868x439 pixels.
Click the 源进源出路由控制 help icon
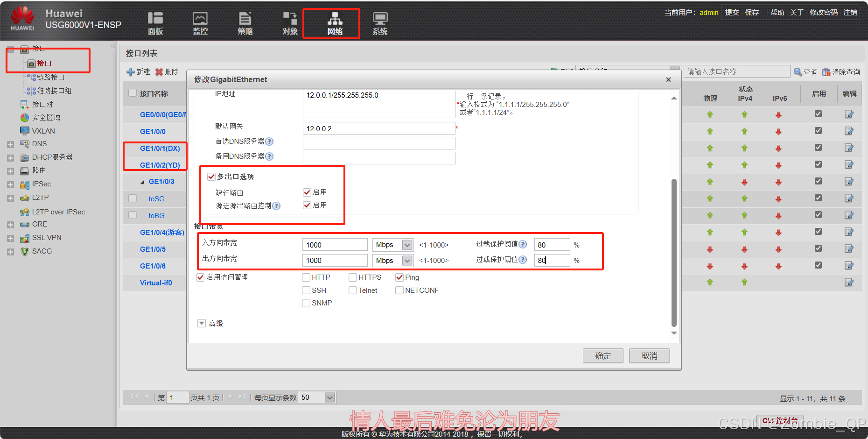pyautogui.click(x=276, y=206)
